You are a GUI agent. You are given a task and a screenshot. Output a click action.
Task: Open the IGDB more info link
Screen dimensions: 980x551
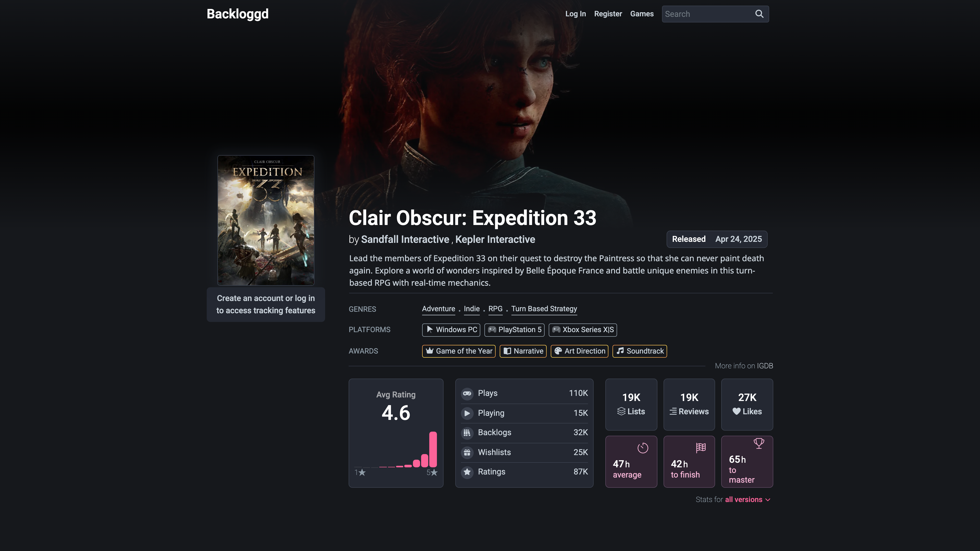pyautogui.click(x=765, y=366)
